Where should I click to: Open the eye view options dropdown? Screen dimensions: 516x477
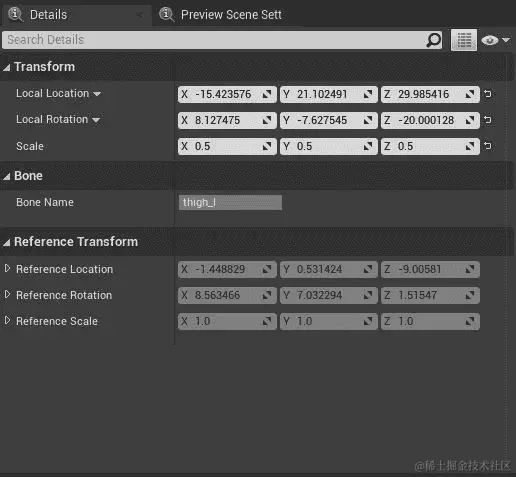tap(495, 40)
